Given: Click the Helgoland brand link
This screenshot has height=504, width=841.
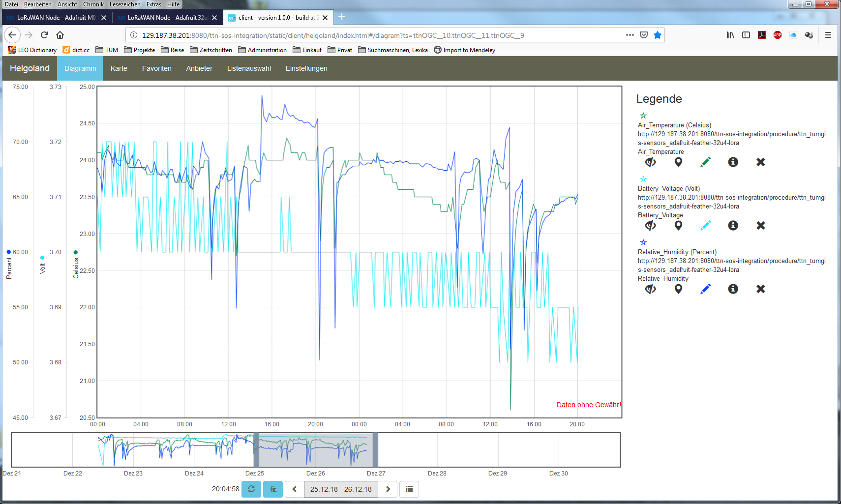Looking at the screenshot, I should click(x=30, y=68).
